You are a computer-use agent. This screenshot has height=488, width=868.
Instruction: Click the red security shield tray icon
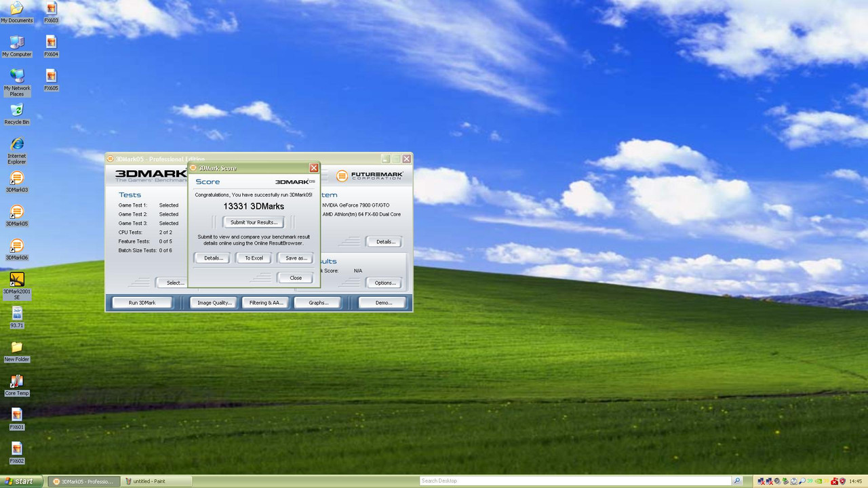842,481
